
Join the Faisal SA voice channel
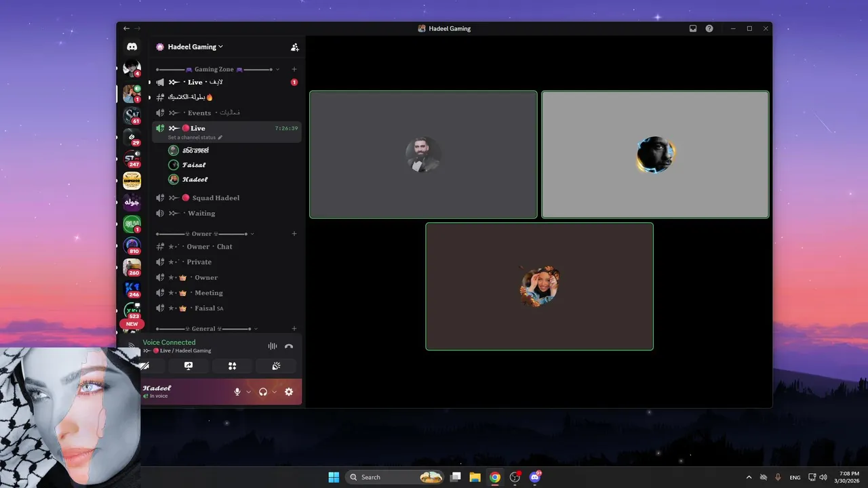pyautogui.click(x=226, y=308)
